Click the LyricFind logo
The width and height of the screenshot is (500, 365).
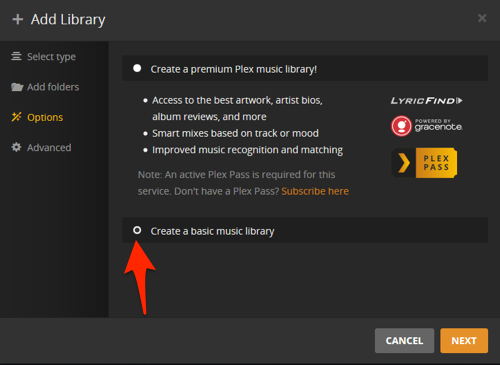pyautogui.click(x=427, y=101)
